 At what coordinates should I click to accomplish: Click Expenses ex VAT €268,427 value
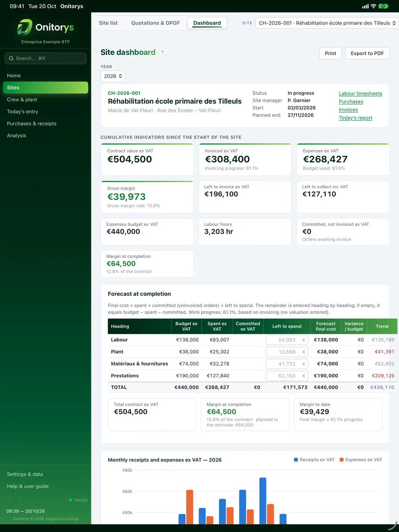click(325, 159)
